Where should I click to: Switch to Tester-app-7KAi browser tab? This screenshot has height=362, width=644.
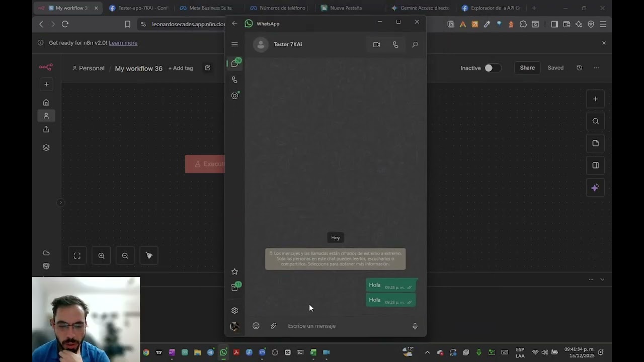coord(139,8)
